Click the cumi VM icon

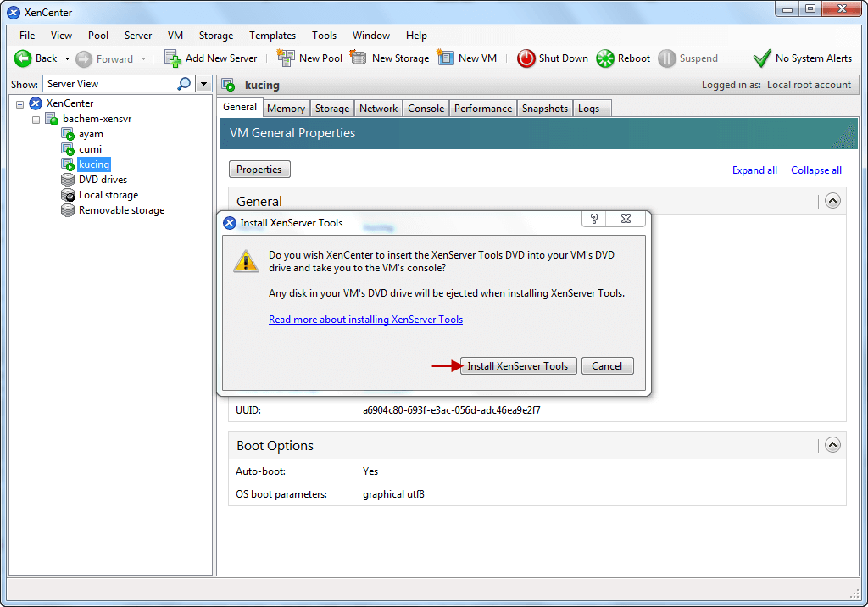coord(68,149)
